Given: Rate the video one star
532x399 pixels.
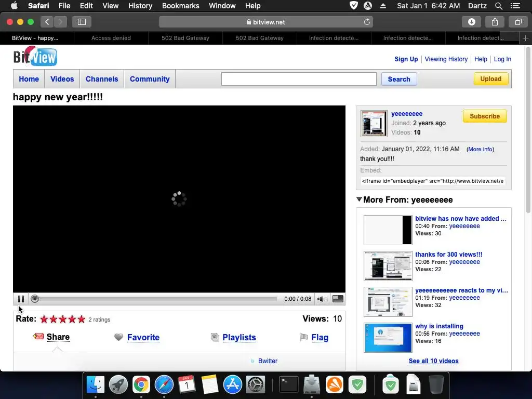Looking at the screenshot, I should pos(44,320).
